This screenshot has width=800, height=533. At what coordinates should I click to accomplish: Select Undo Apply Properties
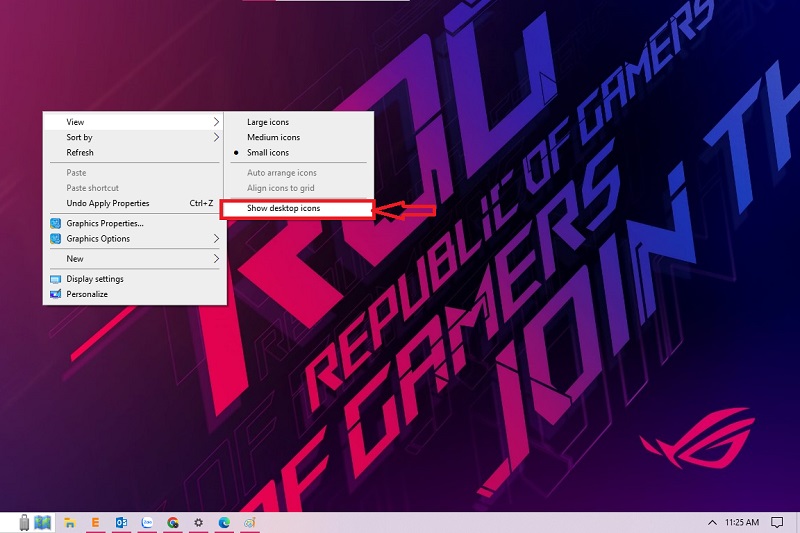click(x=107, y=203)
